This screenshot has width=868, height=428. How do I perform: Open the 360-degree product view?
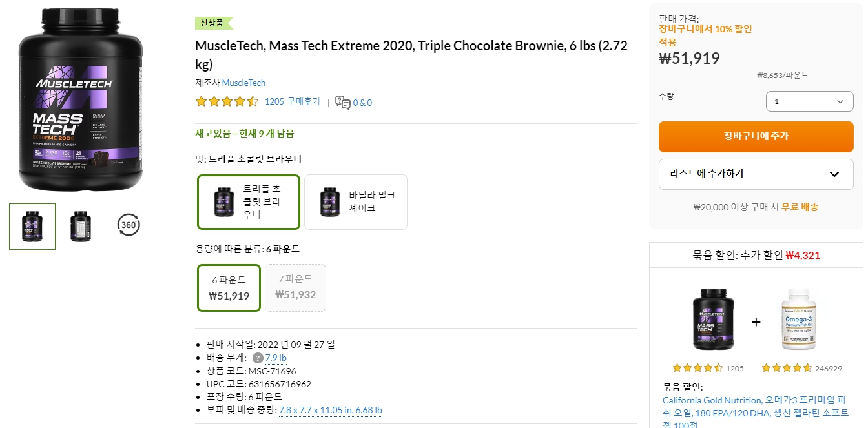(x=128, y=225)
